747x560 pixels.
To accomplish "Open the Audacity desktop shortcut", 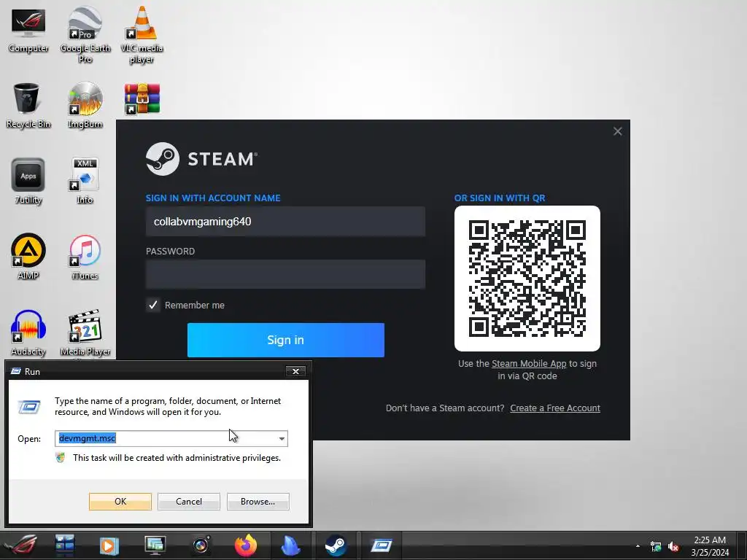I will click(28, 332).
